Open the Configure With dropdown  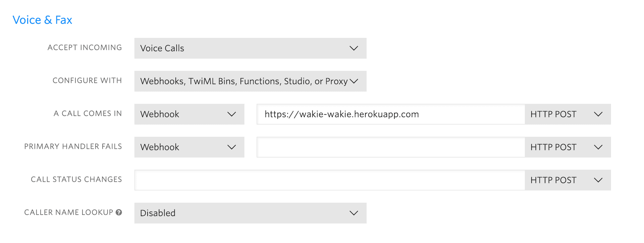coord(250,81)
